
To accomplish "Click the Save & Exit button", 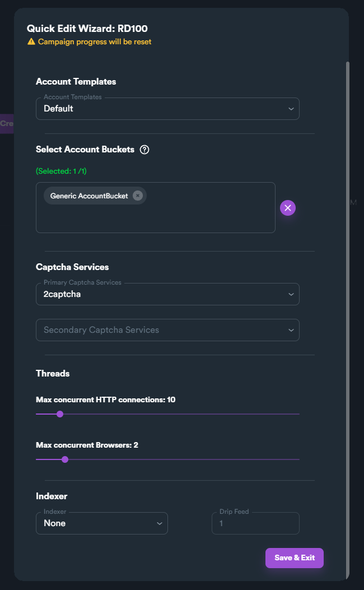I will click(x=295, y=558).
